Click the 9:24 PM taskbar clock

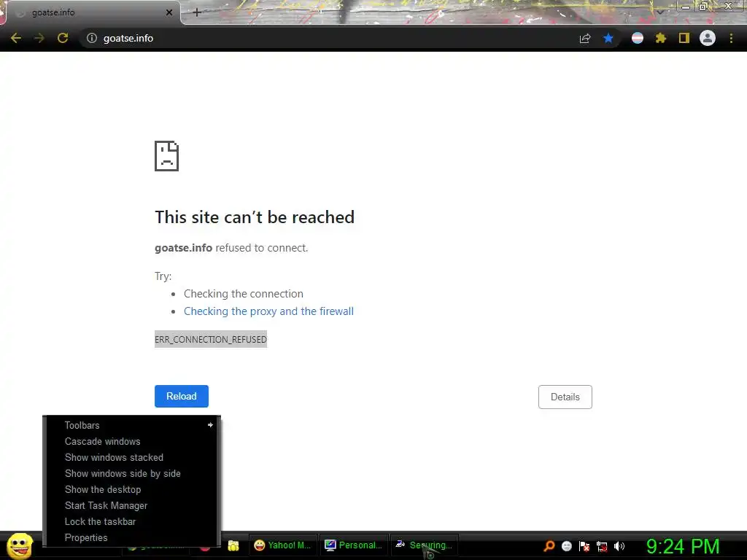pyautogui.click(x=683, y=545)
